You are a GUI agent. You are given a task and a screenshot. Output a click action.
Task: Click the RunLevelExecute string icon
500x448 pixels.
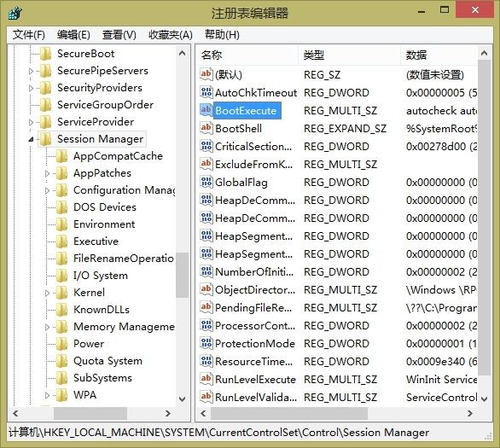pyautogui.click(x=206, y=379)
